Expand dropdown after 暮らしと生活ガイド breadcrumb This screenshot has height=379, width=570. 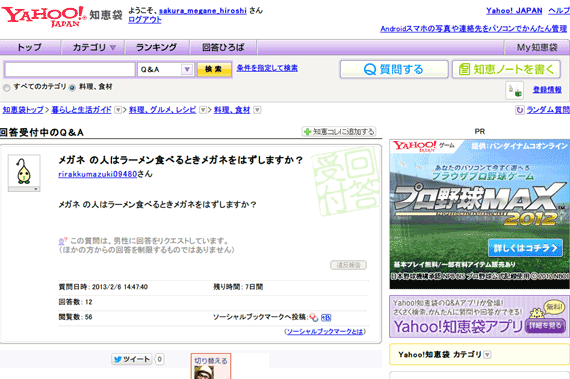[x=118, y=110]
